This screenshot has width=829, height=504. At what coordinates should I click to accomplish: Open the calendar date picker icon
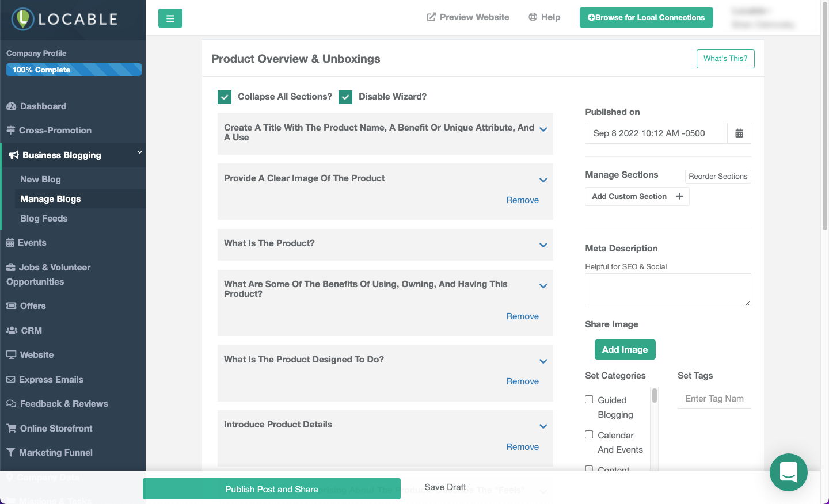pos(739,133)
